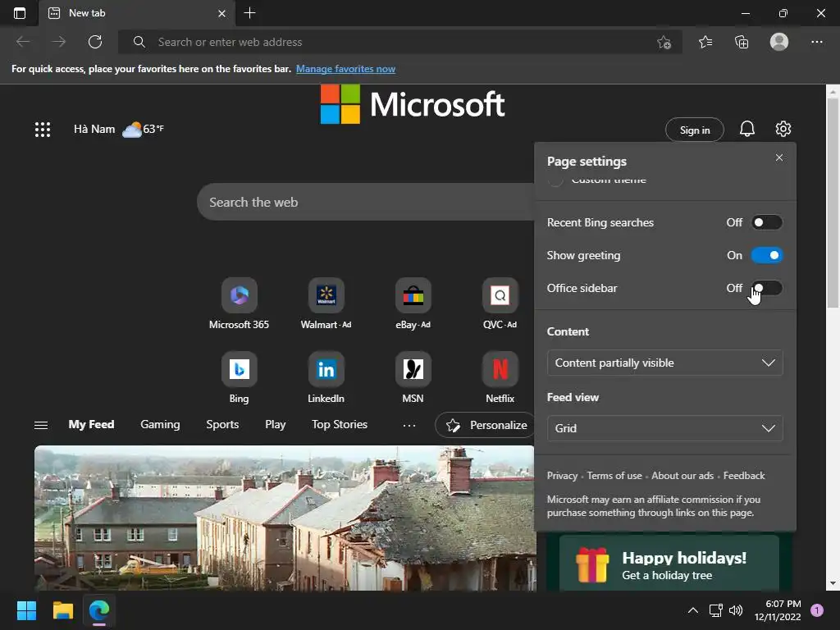Refresh the page with reload icon
Viewport: 840px width, 630px height.
[95, 42]
